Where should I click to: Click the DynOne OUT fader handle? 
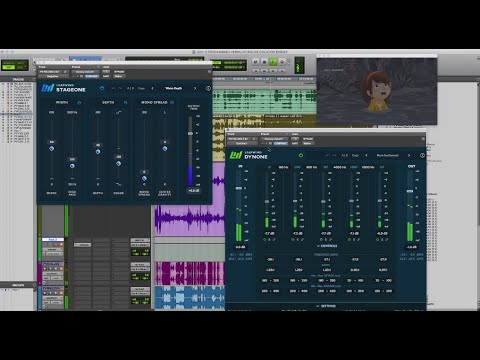410,191
